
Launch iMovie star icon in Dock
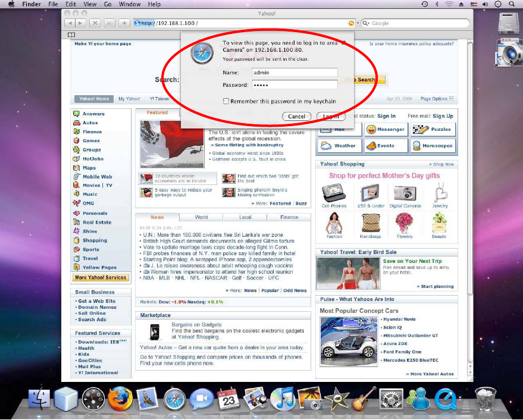pos(337,399)
